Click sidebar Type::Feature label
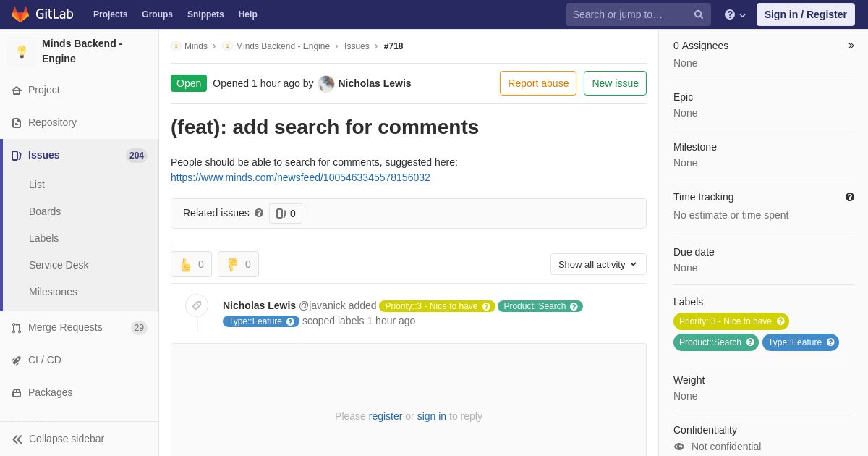Viewport: 868px width, 456px height. click(x=801, y=342)
